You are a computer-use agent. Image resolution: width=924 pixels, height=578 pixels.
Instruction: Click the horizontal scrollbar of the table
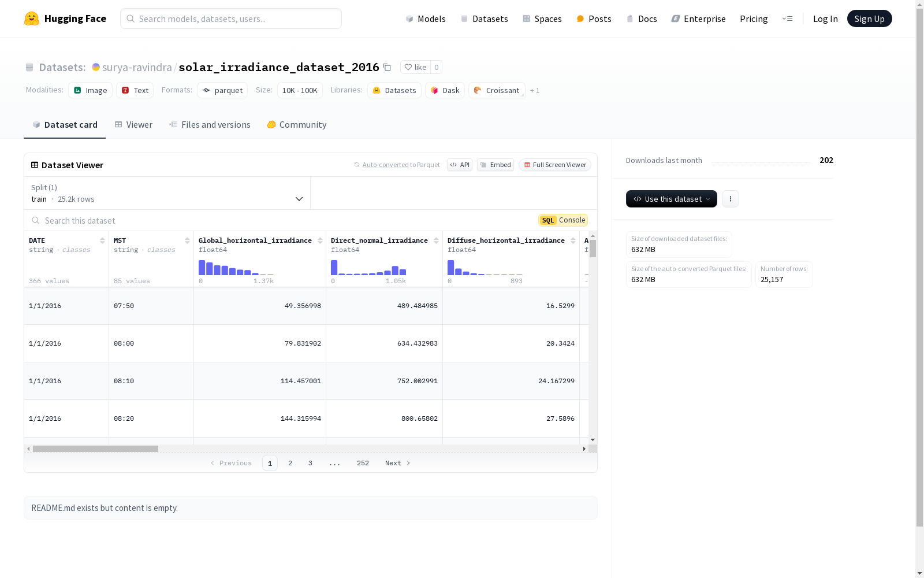pyautogui.click(x=95, y=449)
